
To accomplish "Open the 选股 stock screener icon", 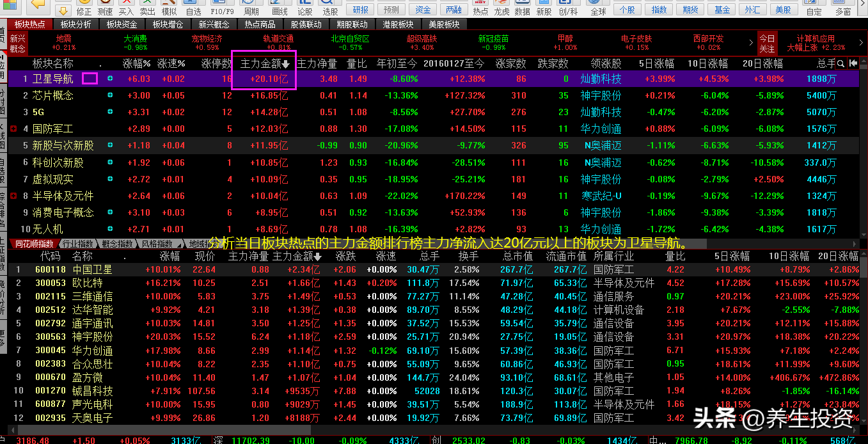I will pos(330,8).
